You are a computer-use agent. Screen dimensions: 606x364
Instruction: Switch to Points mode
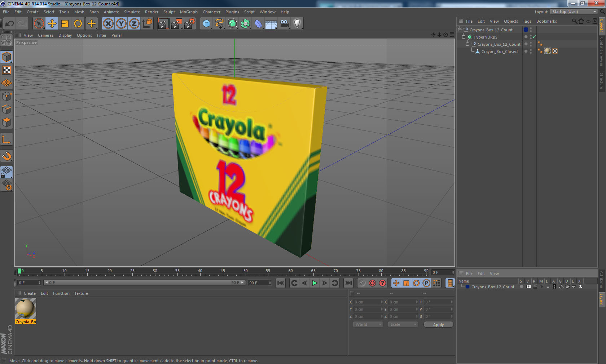[7, 97]
